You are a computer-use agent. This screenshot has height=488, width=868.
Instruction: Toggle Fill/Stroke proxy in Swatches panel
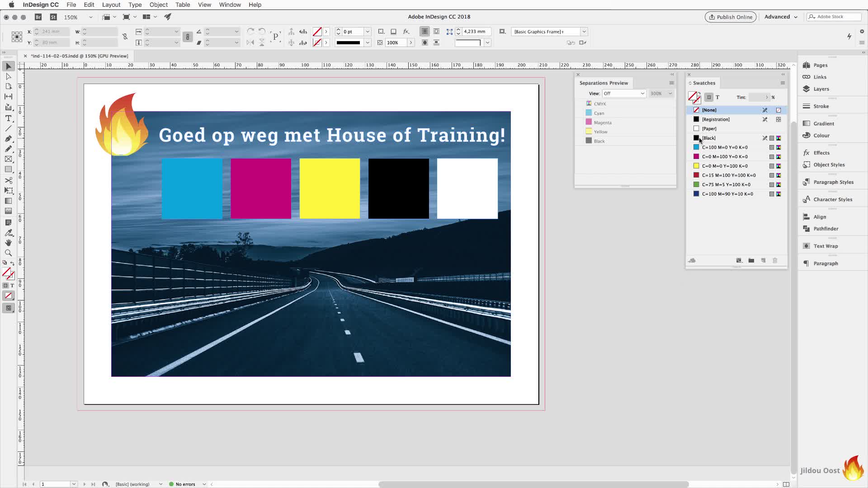point(694,97)
